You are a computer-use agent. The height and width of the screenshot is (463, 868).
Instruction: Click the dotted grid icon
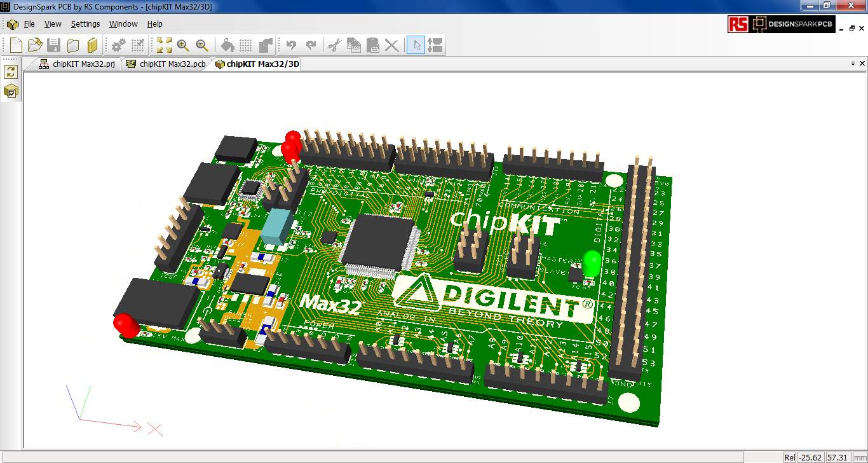point(247,45)
